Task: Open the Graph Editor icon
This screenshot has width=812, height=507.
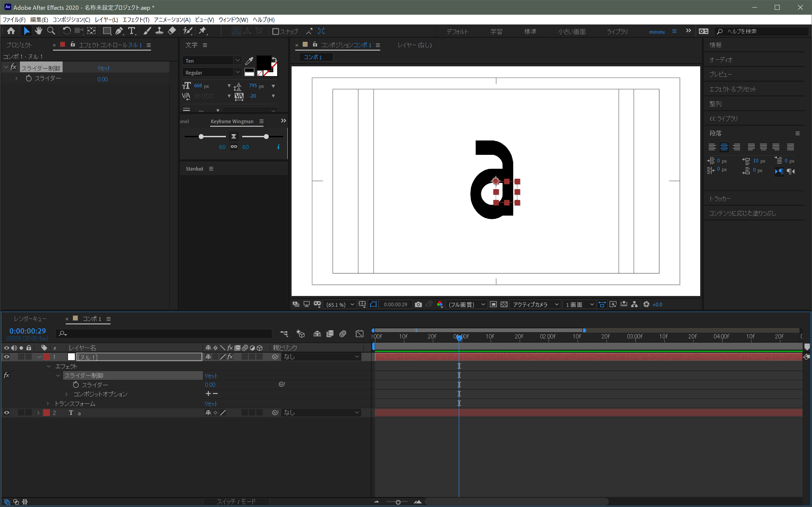Action: [359, 334]
